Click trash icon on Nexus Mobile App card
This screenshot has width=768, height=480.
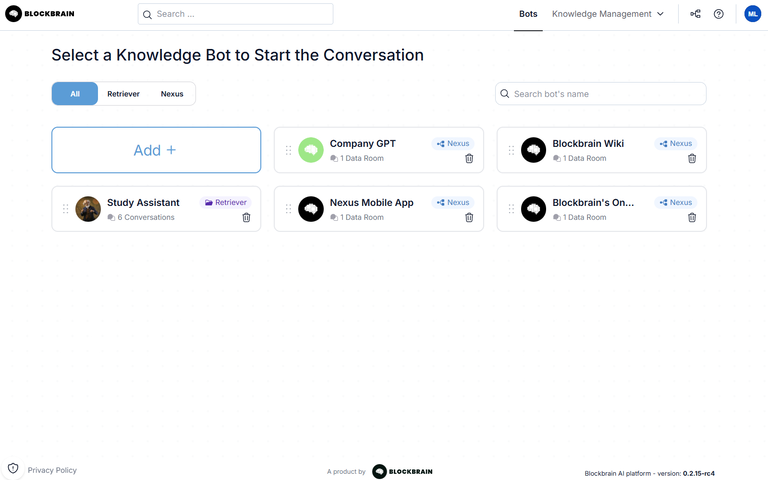[x=469, y=218]
